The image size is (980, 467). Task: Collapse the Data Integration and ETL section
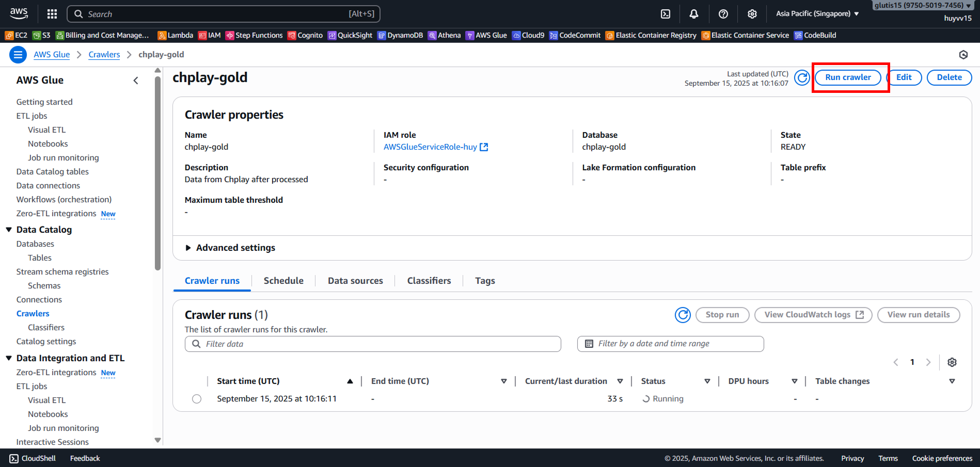pyautogui.click(x=9, y=358)
